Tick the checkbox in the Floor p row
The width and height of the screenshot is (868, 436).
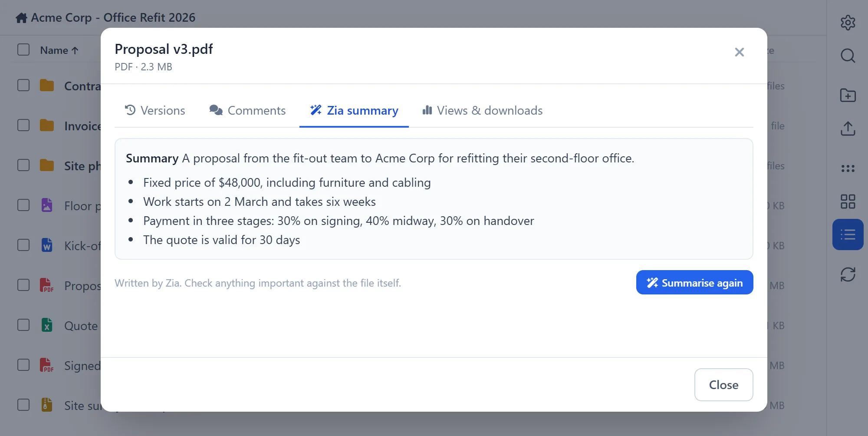coord(23,205)
